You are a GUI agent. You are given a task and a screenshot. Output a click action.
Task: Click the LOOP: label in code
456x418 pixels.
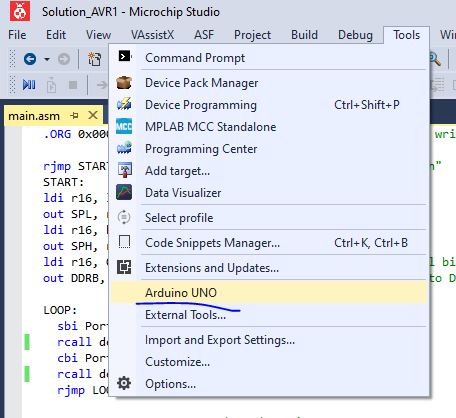pyautogui.click(x=60, y=310)
